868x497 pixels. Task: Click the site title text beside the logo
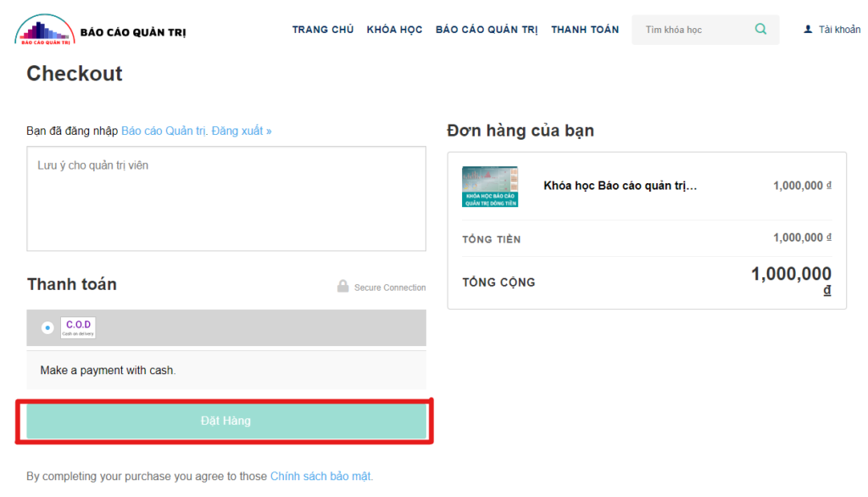tap(133, 33)
